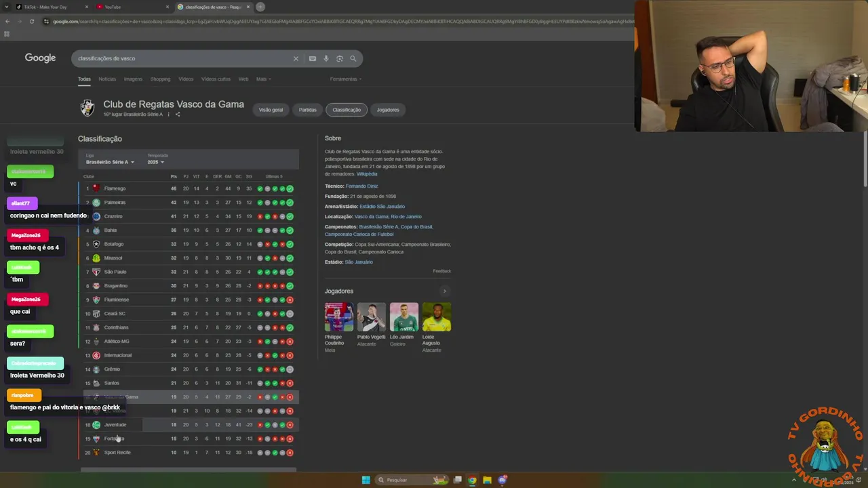The height and width of the screenshot is (488, 868).
Task: Open File Explorer from the taskbar
Action: 487,480
